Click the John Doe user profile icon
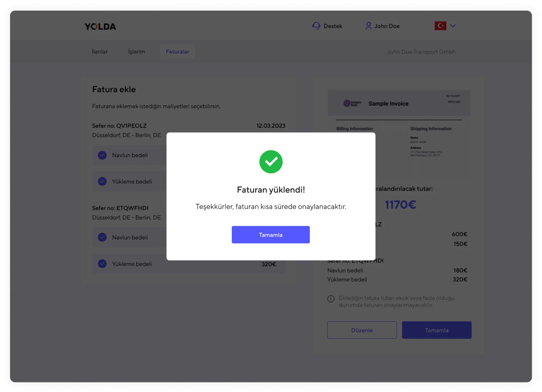The image size is (542, 392). [368, 26]
